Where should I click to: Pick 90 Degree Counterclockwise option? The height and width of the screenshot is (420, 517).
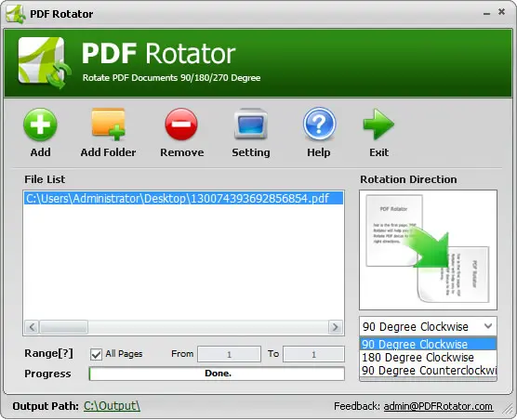428,370
